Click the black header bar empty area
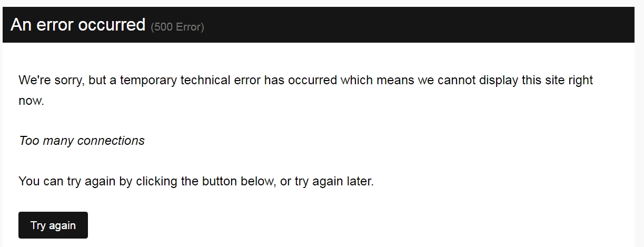This screenshot has height=247, width=644. click(x=416, y=25)
